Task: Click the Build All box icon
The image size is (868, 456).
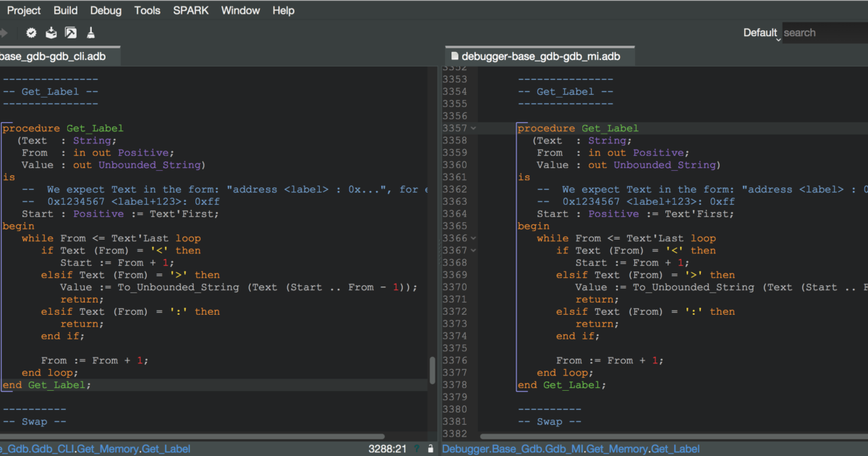Action: point(51,33)
